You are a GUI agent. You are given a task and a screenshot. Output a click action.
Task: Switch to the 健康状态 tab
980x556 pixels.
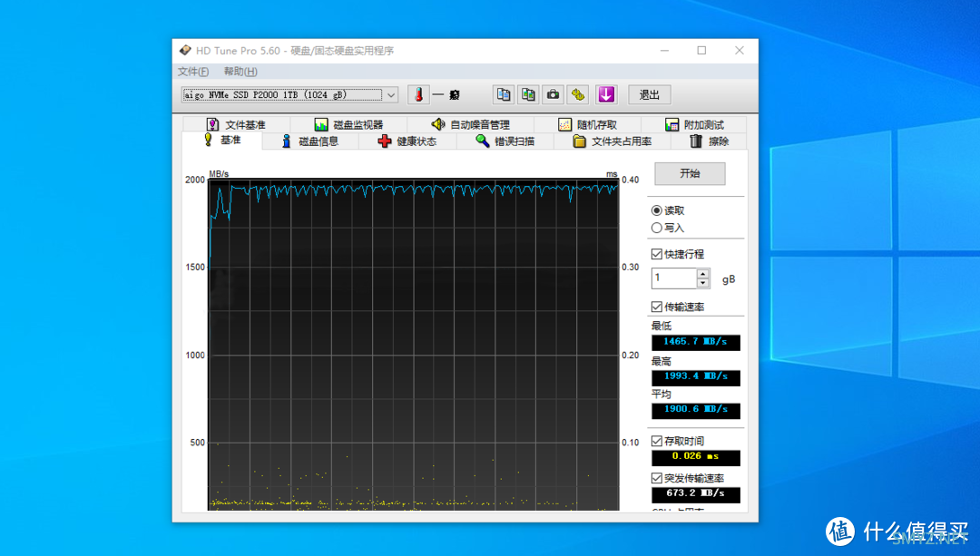(x=407, y=141)
